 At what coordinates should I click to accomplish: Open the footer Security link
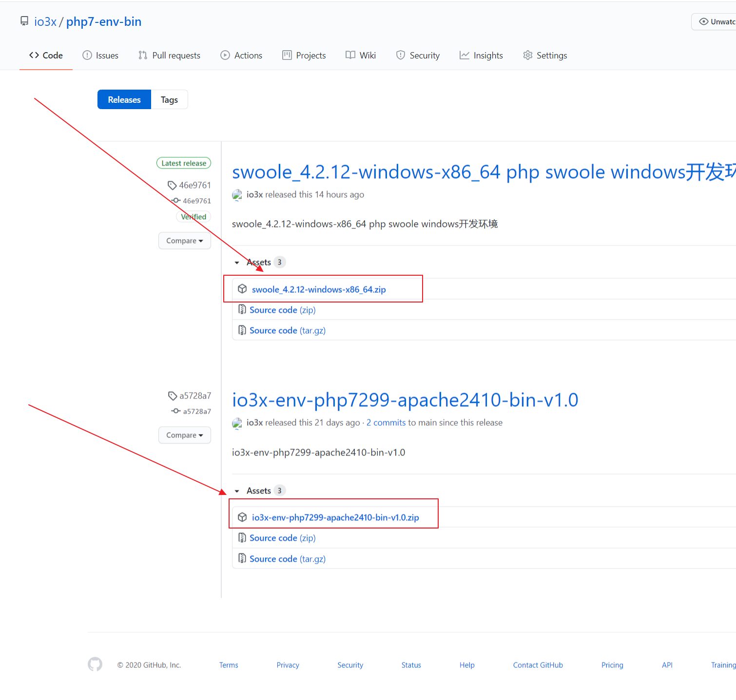[350, 665]
